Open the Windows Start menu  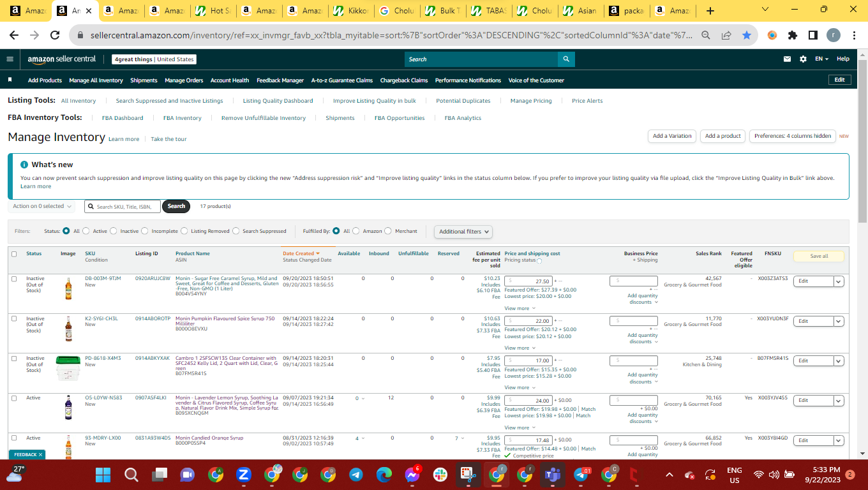(103, 475)
